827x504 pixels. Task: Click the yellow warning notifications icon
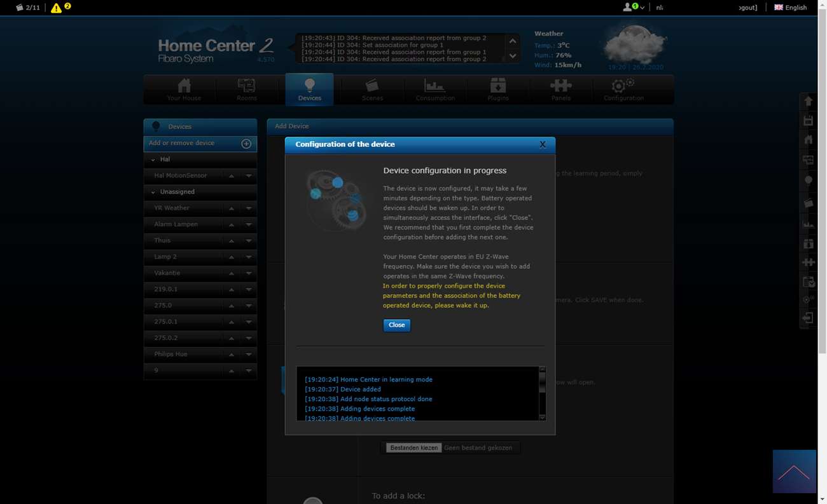pyautogui.click(x=57, y=8)
